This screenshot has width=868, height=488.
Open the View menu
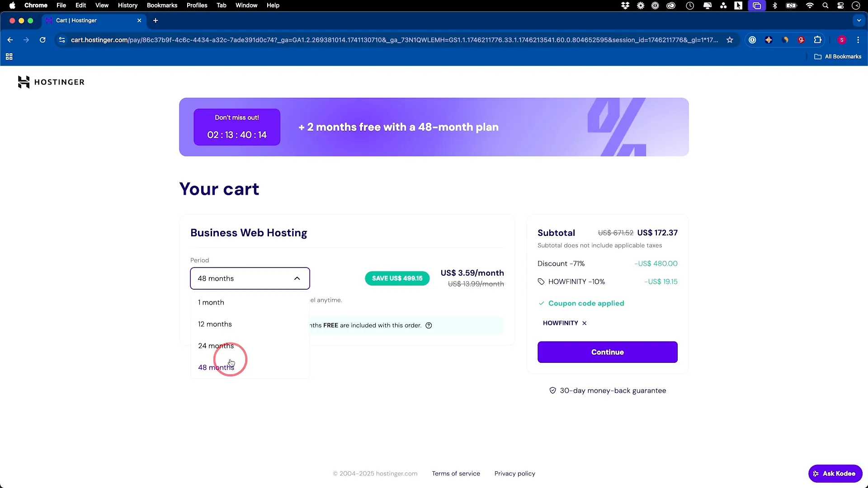102,5
